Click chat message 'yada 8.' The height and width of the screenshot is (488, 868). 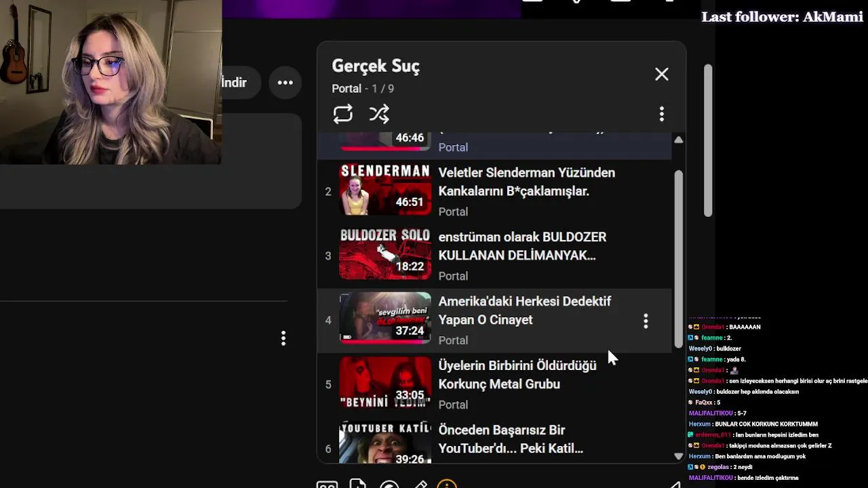(736, 360)
